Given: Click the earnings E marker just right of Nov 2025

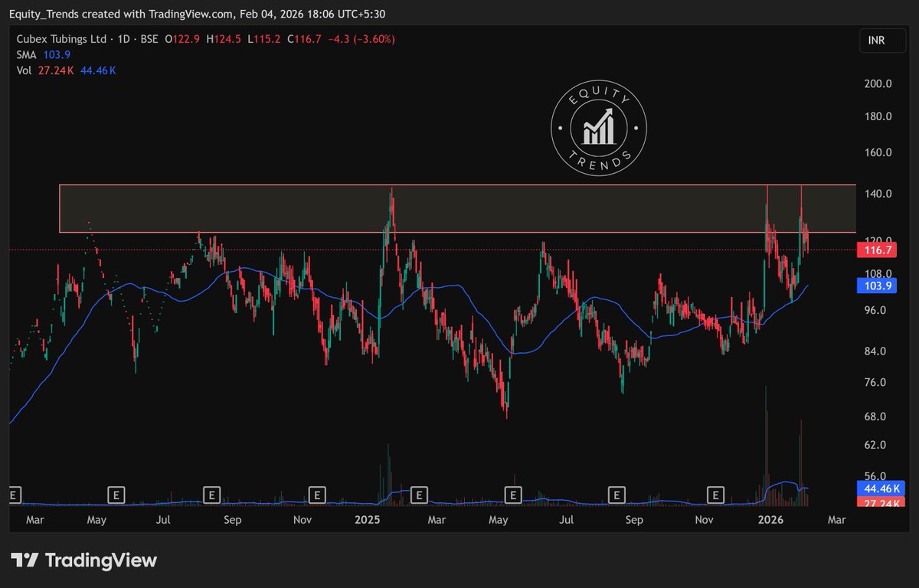Looking at the screenshot, I should (x=716, y=495).
